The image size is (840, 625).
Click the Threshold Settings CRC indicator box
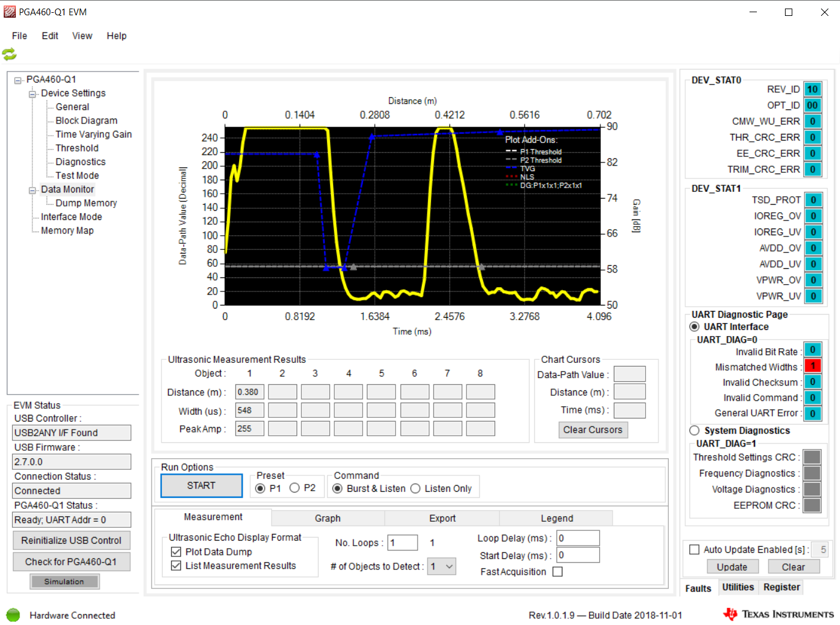pyautogui.click(x=812, y=457)
